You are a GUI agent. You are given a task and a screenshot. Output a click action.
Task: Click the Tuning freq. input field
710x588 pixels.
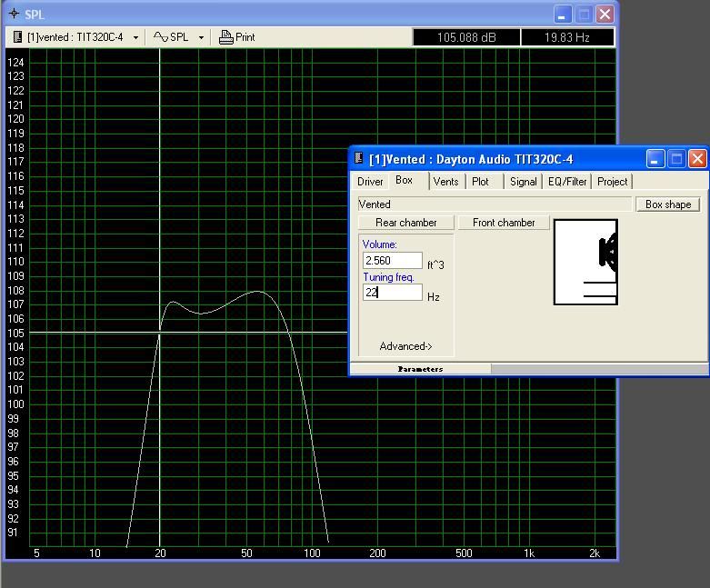point(393,293)
